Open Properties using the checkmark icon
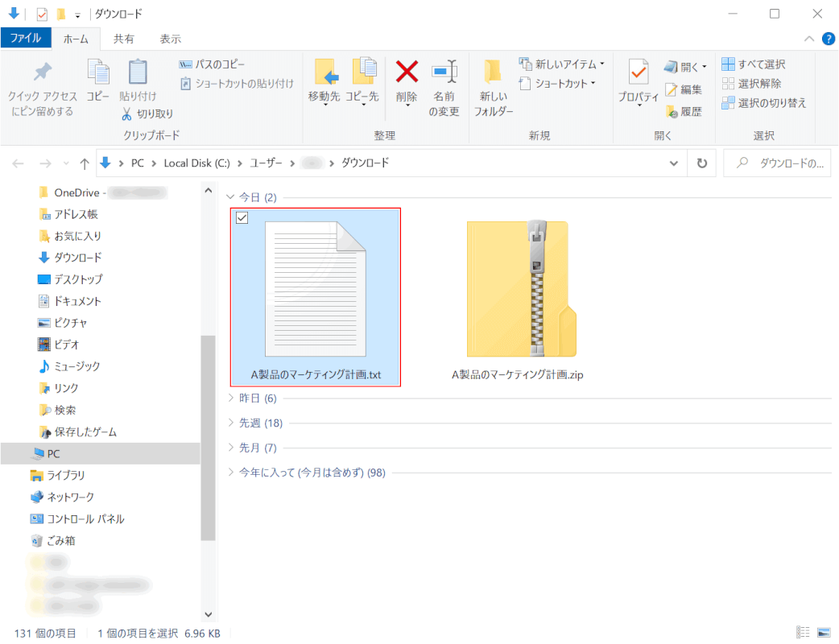Image resolution: width=839 pixels, height=644 pixels. pyautogui.click(x=639, y=72)
